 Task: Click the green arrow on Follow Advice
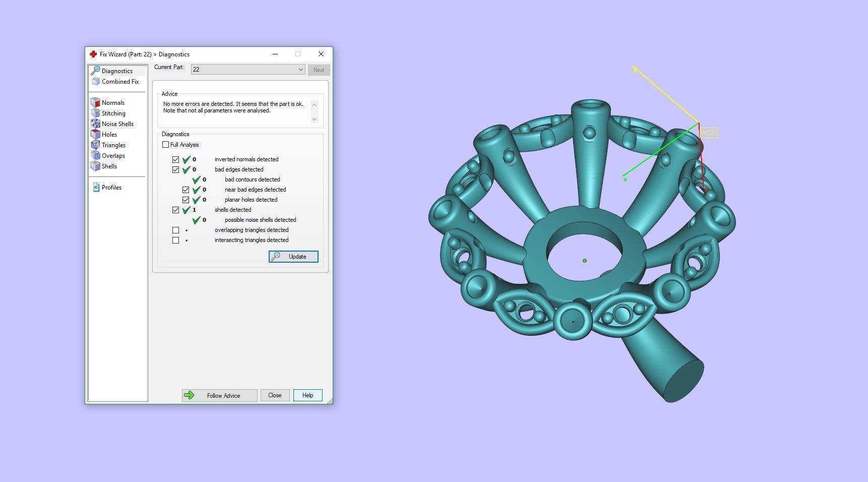(189, 395)
